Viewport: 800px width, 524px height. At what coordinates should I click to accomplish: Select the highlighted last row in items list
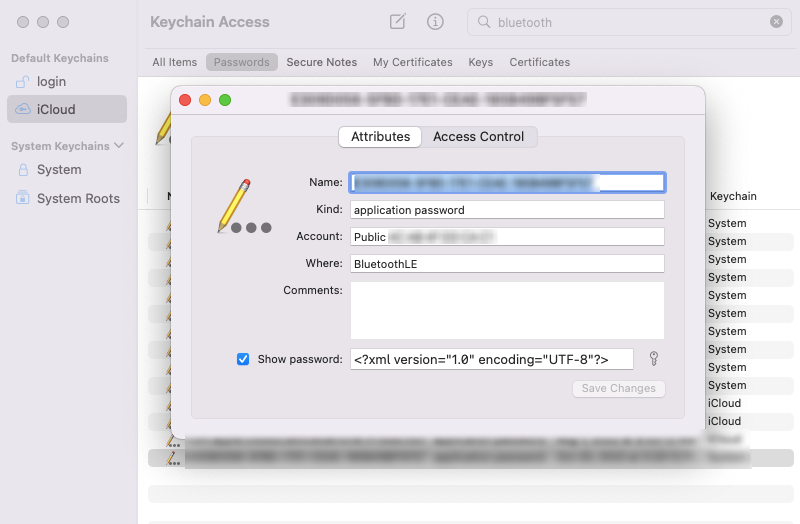tap(470, 458)
